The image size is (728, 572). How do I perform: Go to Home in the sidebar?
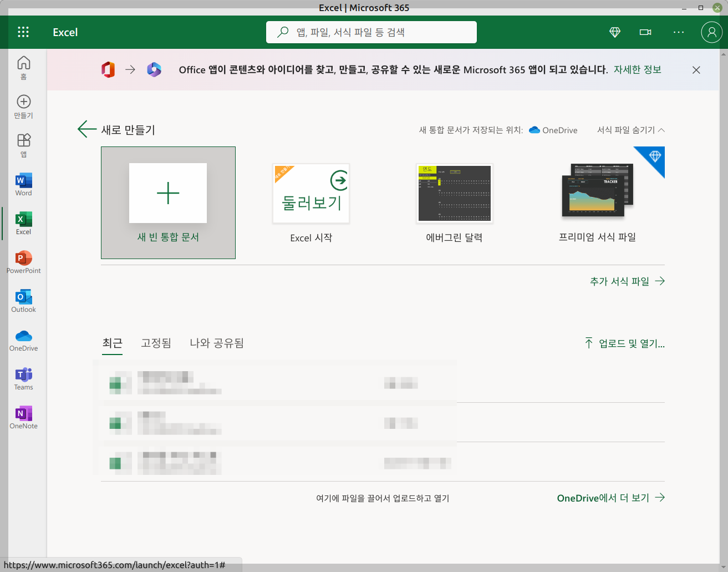tap(24, 68)
